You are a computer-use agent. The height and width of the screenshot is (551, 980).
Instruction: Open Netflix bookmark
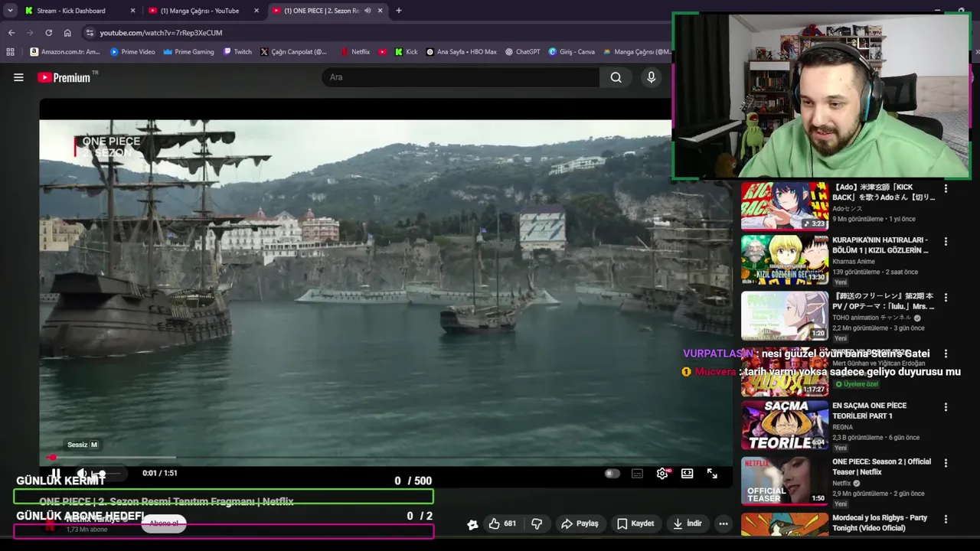tap(355, 52)
